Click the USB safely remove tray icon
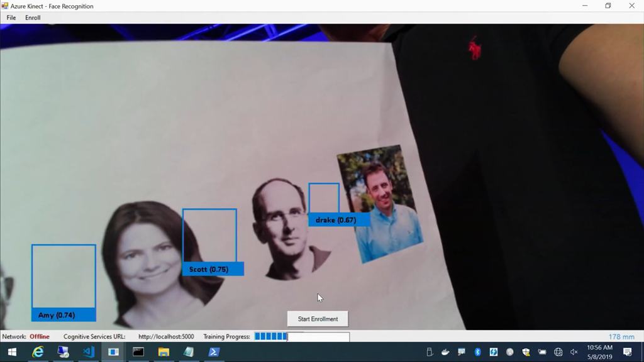This screenshot has height=362, width=644. (430, 352)
